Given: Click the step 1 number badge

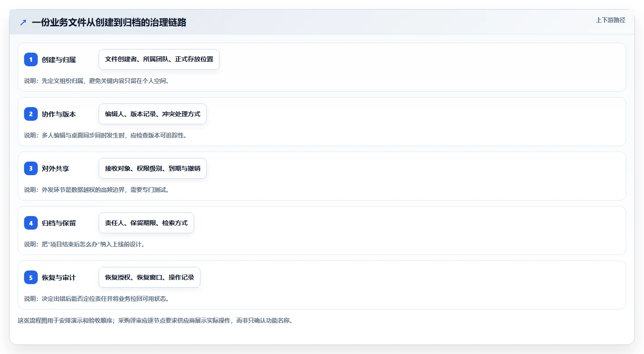Looking at the screenshot, I should click(31, 59).
